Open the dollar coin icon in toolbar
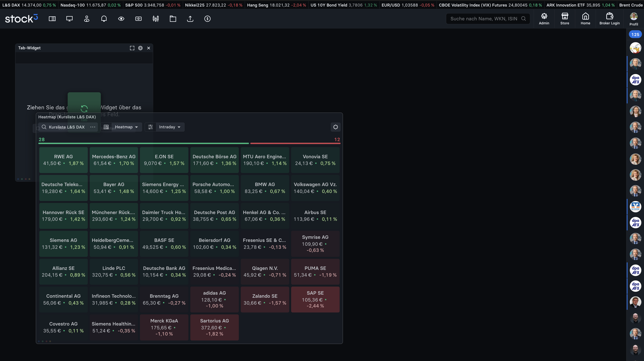 tap(207, 19)
